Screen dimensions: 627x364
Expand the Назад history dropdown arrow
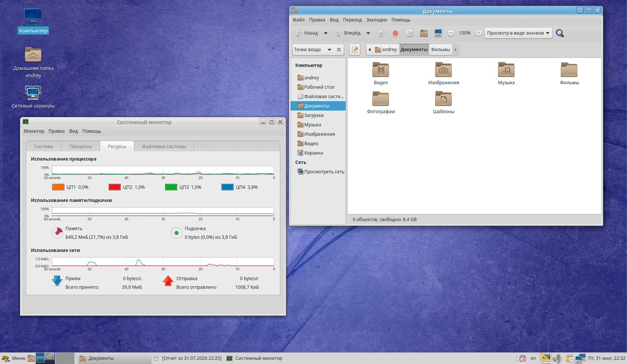pos(326,33)
